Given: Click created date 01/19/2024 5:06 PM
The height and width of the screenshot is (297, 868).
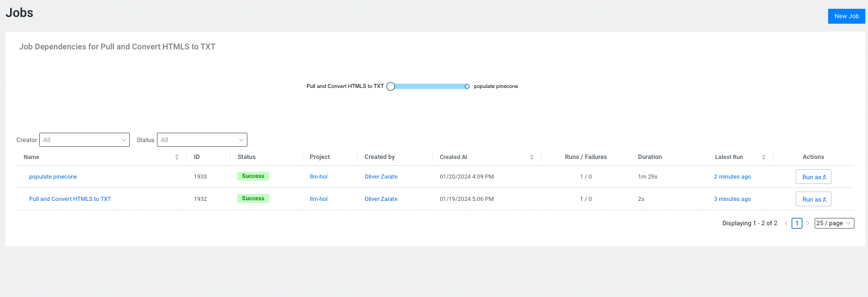Looking at the screenshot, I should (x=466, y=199).
